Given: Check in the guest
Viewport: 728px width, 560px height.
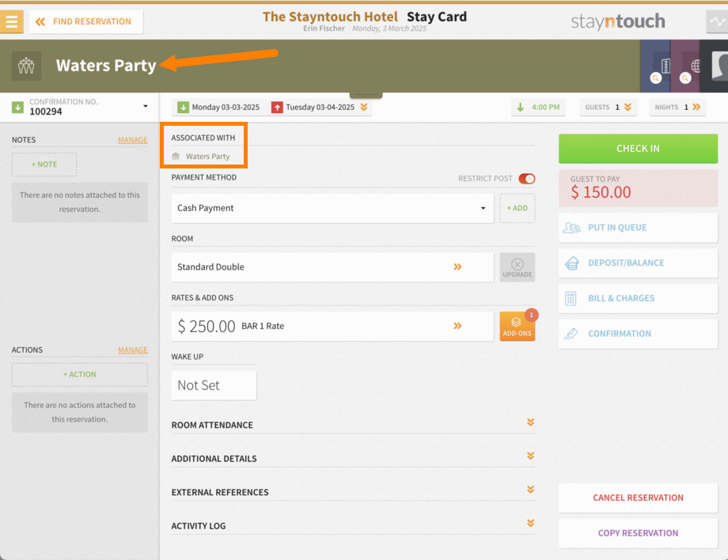Looking at the screenshot, I should click(638, 149).
